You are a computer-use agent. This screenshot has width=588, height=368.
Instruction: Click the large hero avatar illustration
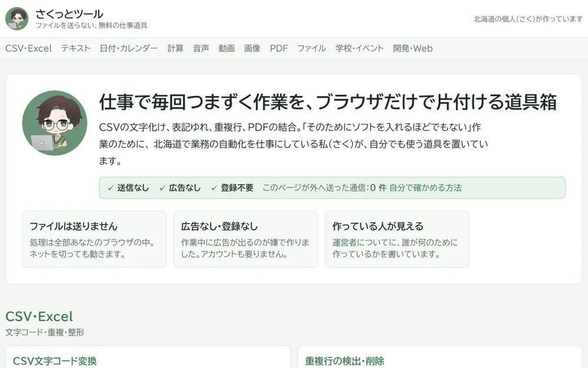click(x=55, y=123)
